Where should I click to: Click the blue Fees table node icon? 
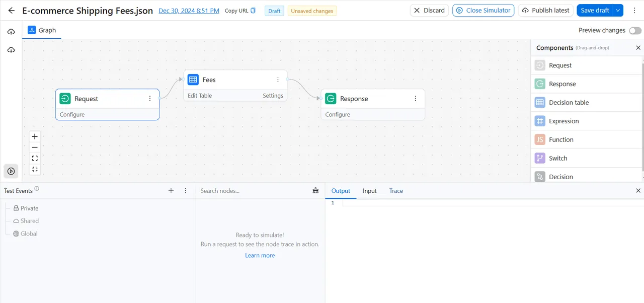click(x=193, y=80)
